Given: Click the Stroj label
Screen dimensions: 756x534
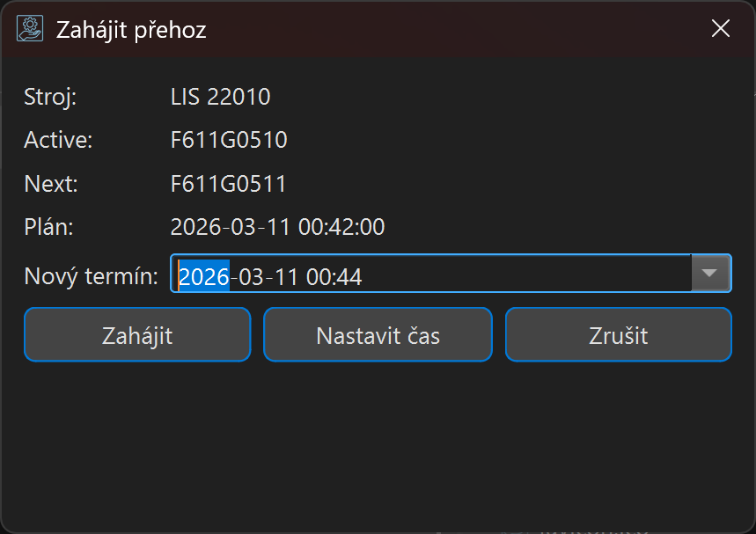Looking at the screenshot, I should click(50, 96).
